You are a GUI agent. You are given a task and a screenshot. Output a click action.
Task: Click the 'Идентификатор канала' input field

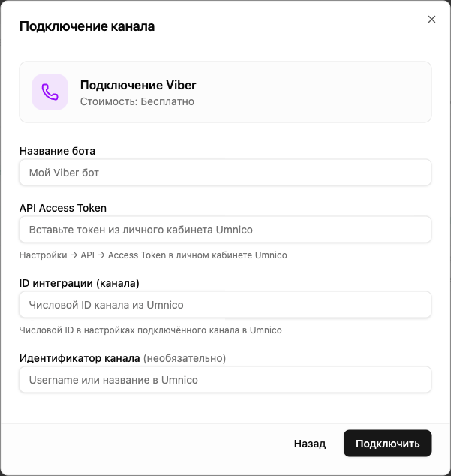pos(225,380)
